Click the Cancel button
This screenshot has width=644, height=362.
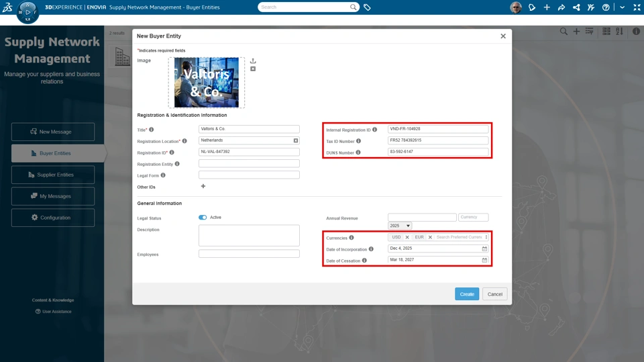coord(495,294)
